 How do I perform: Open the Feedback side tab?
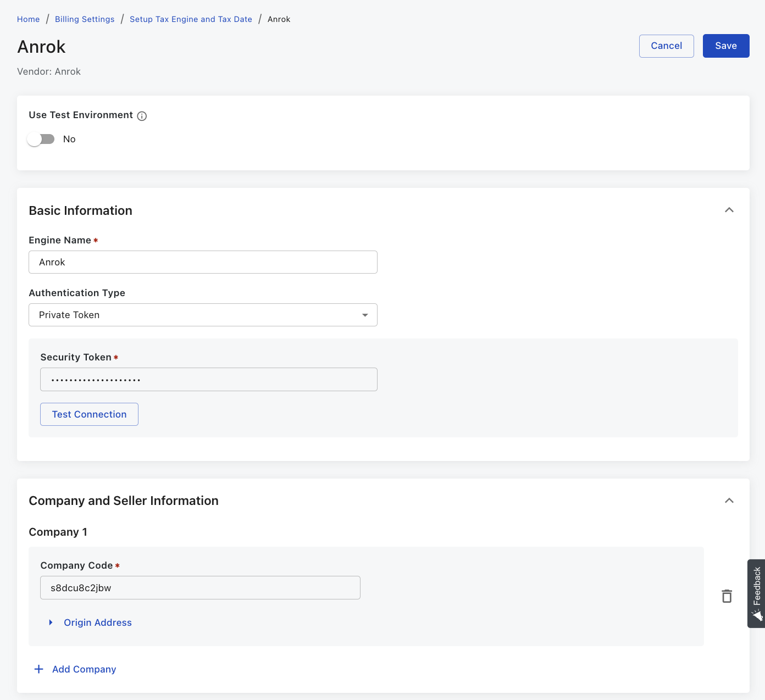tap(756, 593)
